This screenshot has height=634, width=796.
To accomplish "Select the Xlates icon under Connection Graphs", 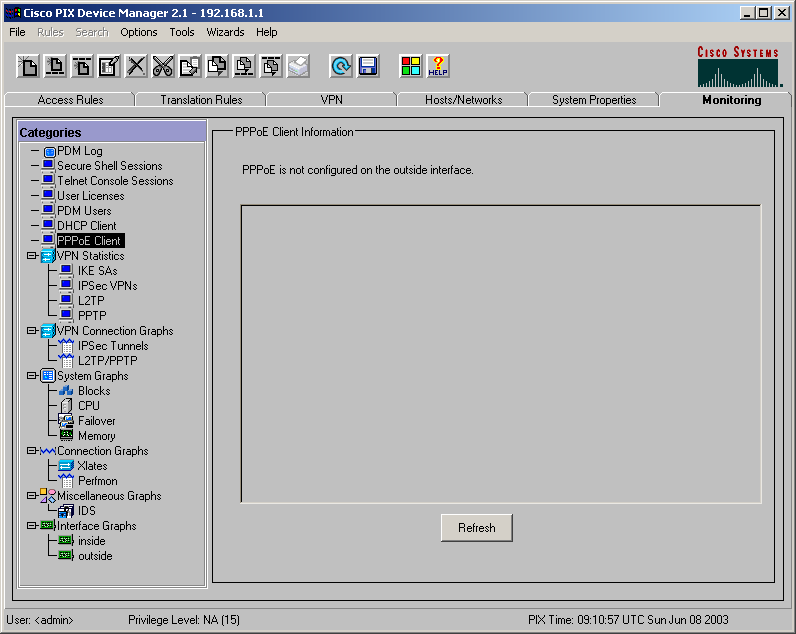I will coord(66,465).
